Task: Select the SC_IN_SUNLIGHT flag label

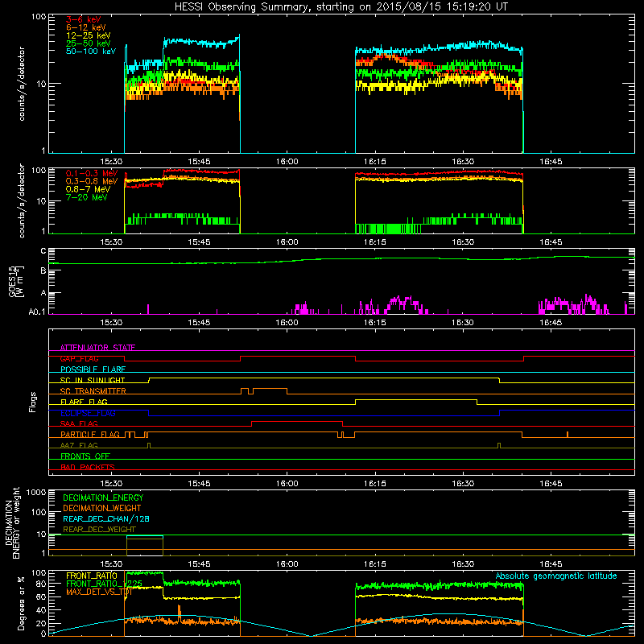Action: (93, 380)
